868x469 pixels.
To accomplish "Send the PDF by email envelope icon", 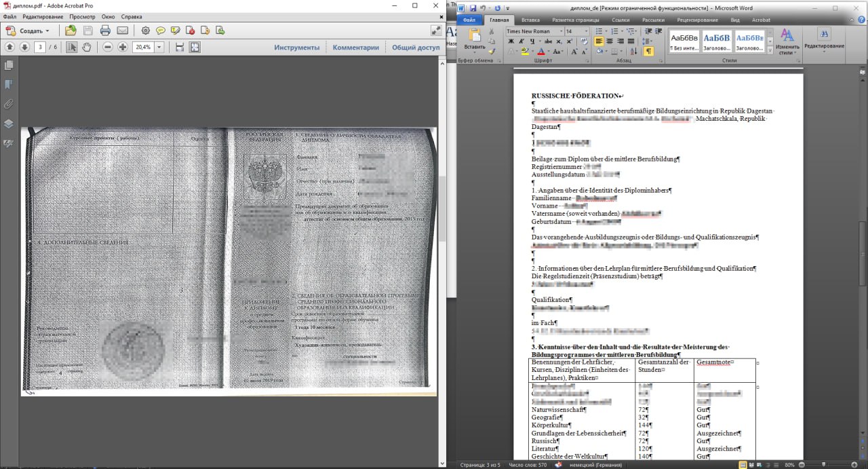I will pyautogui.click(x=123, y=31).
